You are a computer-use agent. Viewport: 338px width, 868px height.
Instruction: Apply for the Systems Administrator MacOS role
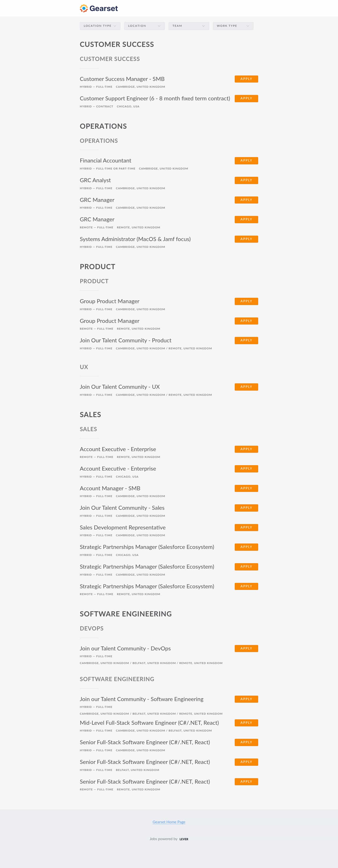tap(246, 239)
